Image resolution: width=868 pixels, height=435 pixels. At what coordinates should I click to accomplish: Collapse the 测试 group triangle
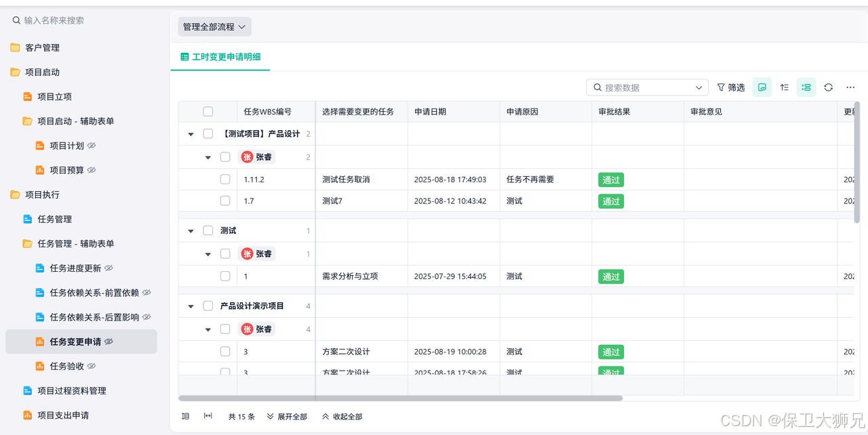(191, 231)
